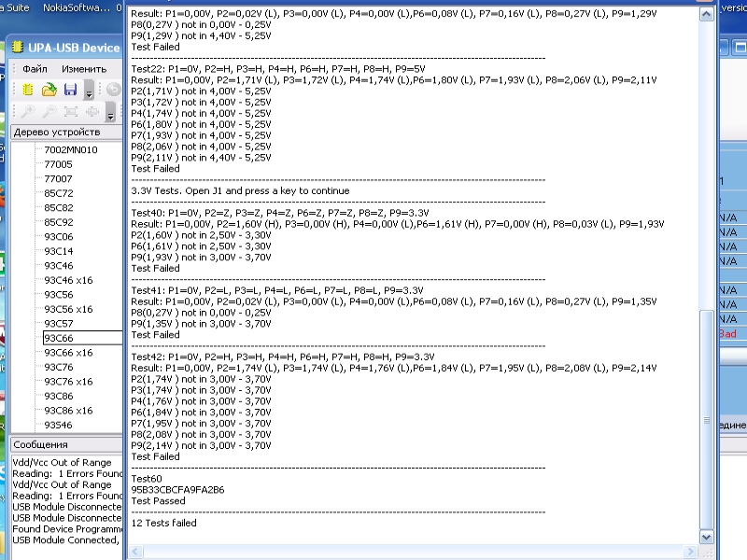
Task: Open the Файл menu
Action: [x=35, y=69]
